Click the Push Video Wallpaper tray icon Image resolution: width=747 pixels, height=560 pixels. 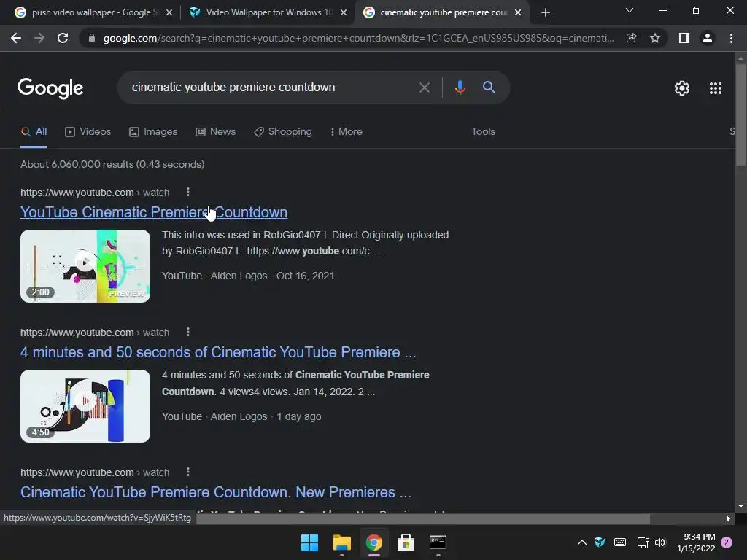pyautogui.click(x=600, y=542)
